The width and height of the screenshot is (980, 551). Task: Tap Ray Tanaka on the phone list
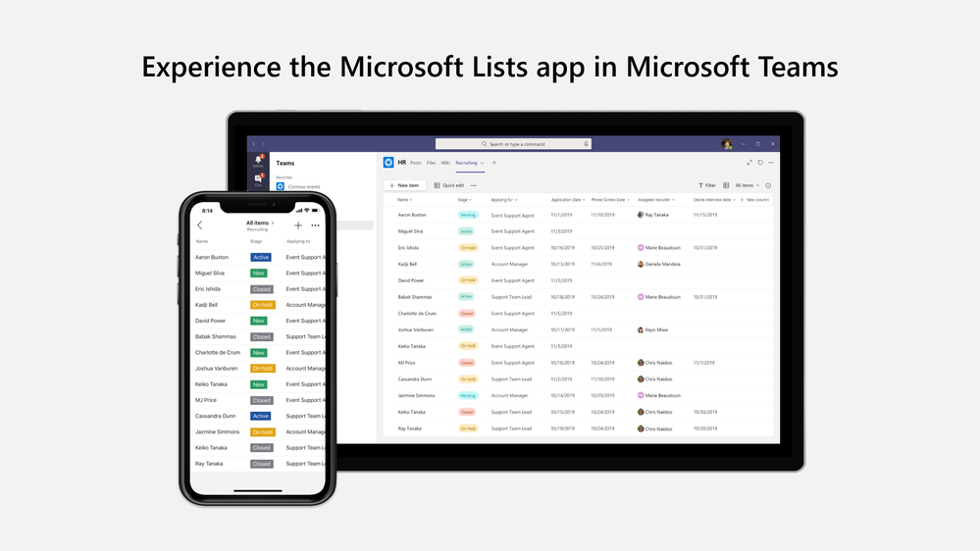pos(209,464)
